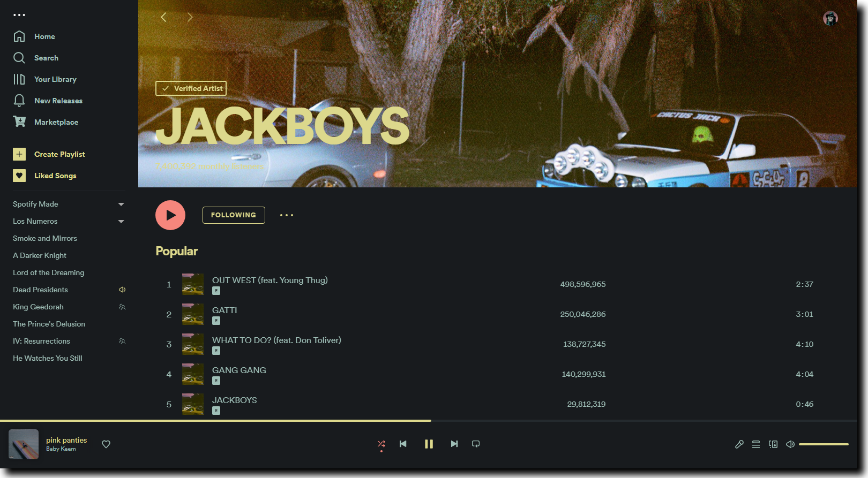This screenshot has width=868, height=478.
Task: Click the FOLLOWING button
Action: coord(234,215)
